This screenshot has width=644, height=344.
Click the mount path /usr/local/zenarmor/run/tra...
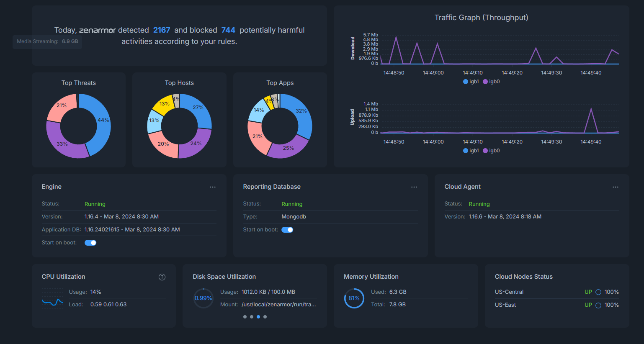[279, 305]
